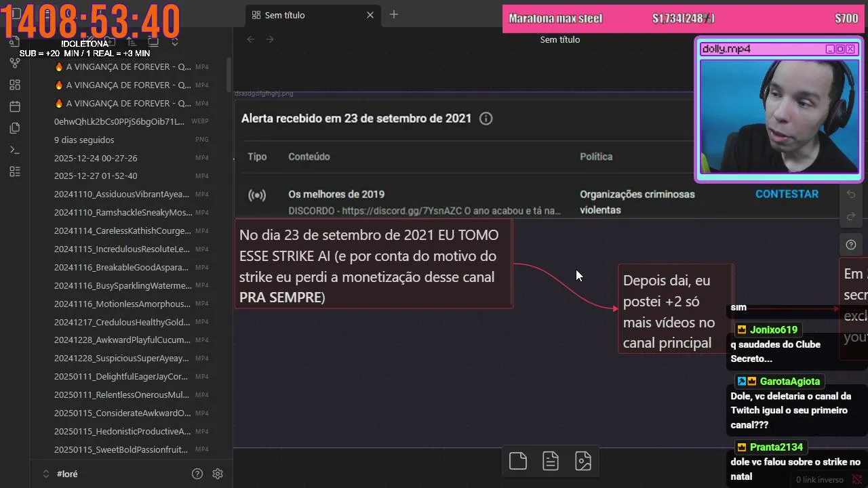Click the status bar icon at right
Viewport: 868px width, 488px height.
pyautogui.click(x=857, y=480)
